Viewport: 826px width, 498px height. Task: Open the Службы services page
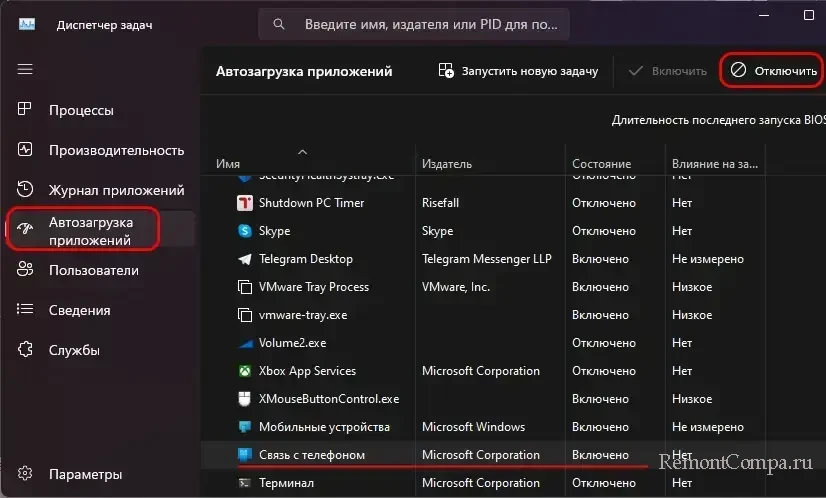tap(74, 350)
